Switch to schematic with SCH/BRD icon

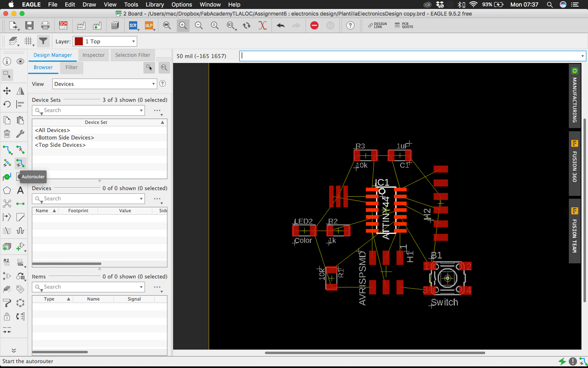point(63,26)
